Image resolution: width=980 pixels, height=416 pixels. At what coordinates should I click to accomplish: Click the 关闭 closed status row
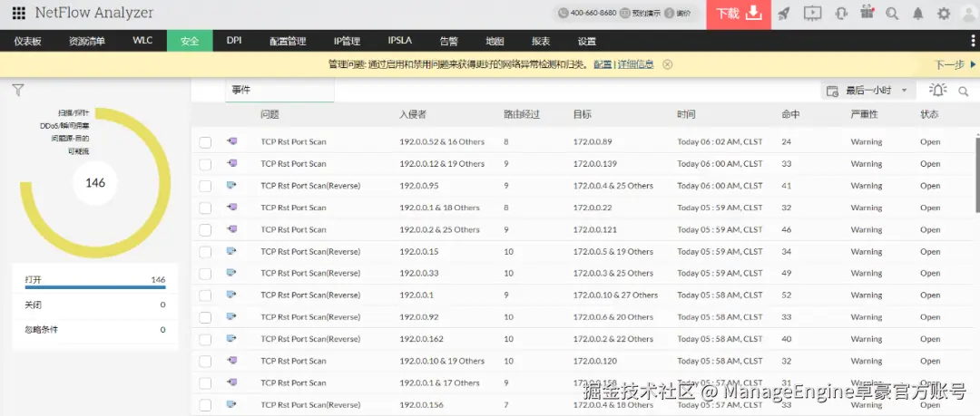[x=95, y=305]
